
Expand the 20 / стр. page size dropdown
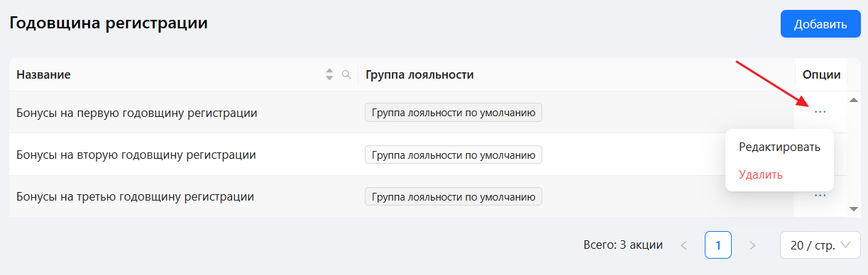pyautogui.click(x=820, y=245)
